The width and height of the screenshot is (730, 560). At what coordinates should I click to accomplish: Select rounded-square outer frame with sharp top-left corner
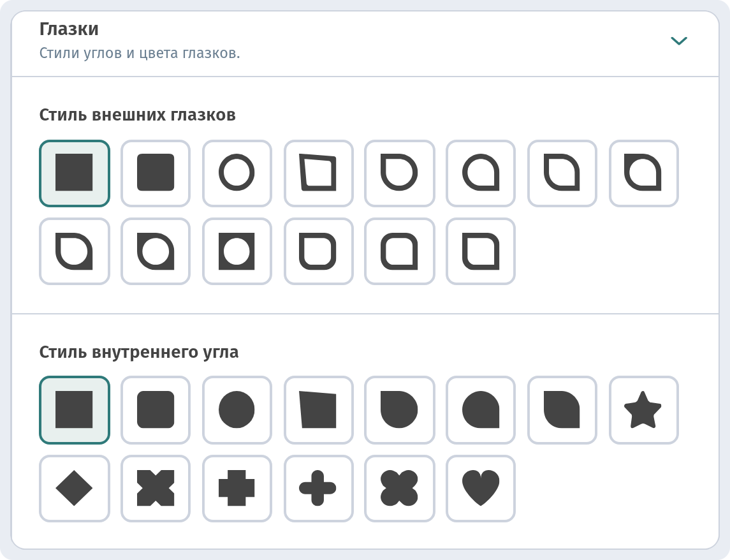318,251
